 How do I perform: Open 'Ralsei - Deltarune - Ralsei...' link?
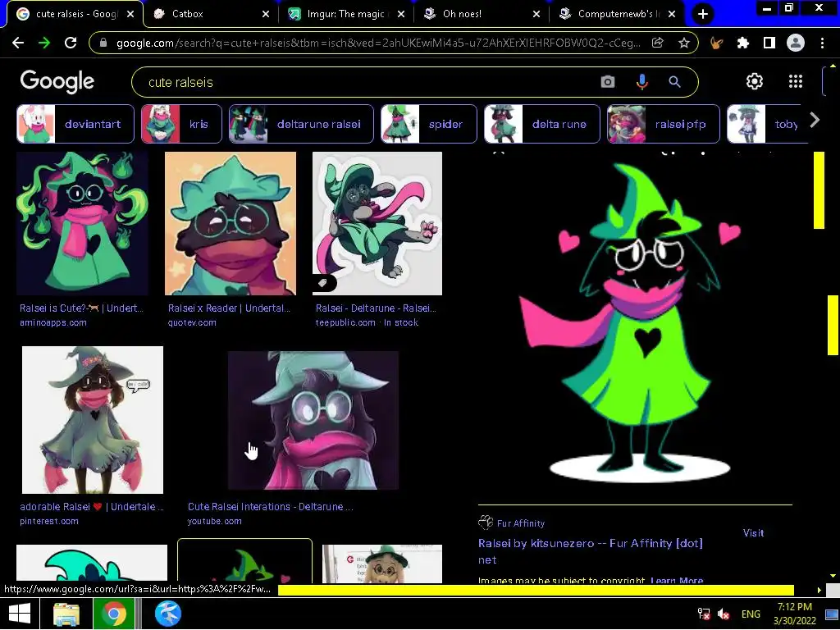click(x=376, y=308)
